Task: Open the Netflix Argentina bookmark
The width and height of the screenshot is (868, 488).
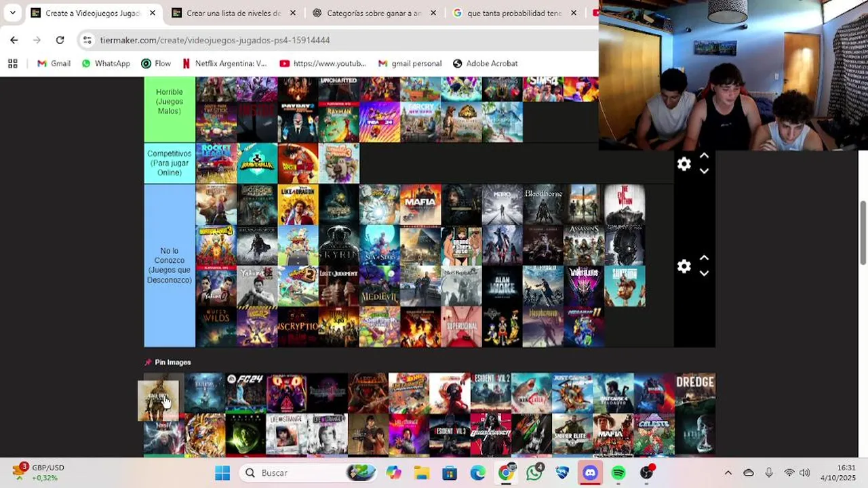Action: (224, 63)
